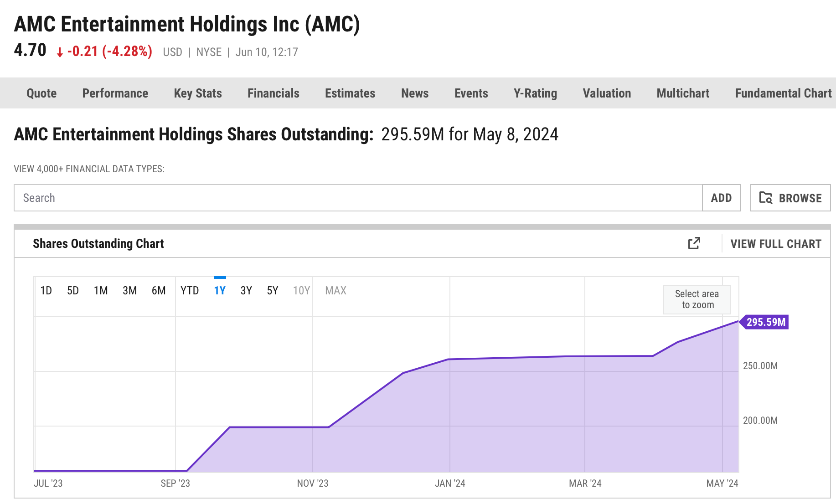
Task: Open the Events section
Action: tap(471, 93)
